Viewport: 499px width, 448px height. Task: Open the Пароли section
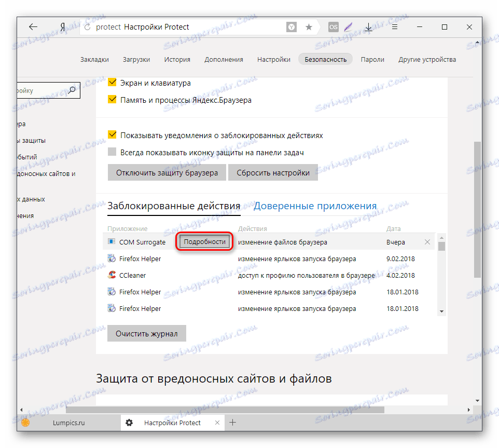pyautogui.click(x=372, y=60)
